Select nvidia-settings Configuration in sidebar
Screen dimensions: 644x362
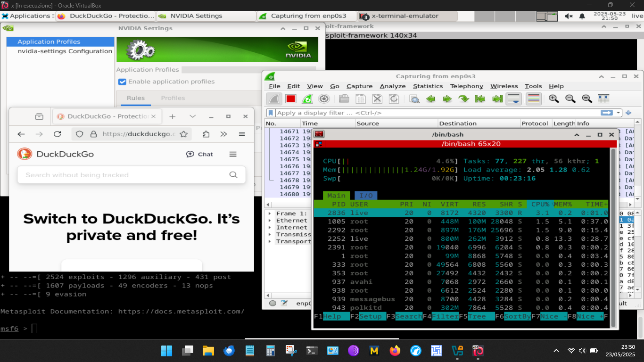pos(65,51)
